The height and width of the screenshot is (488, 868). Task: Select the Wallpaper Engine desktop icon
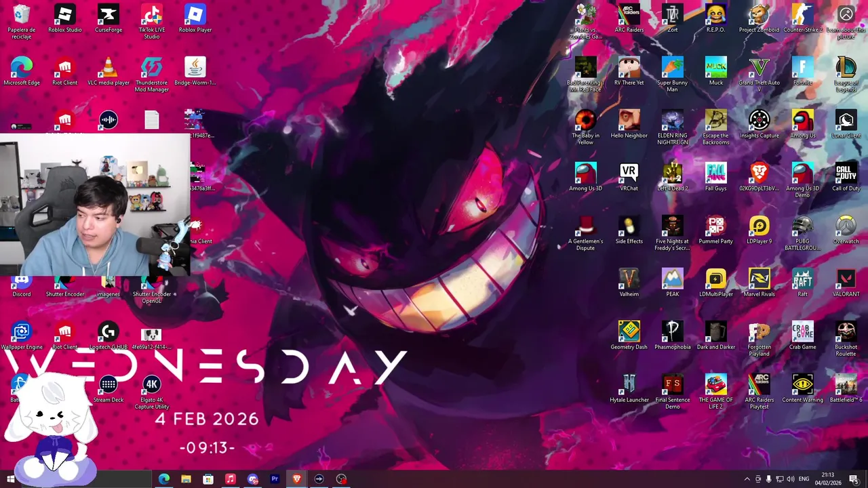22,336
